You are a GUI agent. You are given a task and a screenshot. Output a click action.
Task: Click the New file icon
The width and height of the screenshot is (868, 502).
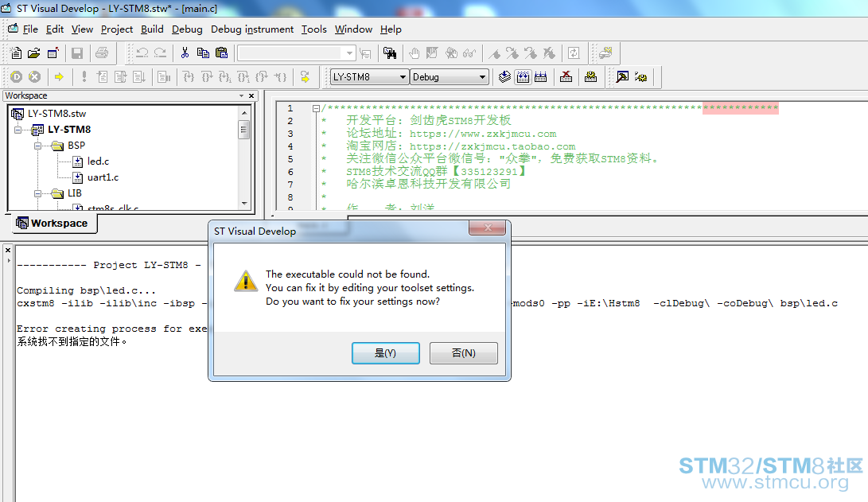pos(16,53)
